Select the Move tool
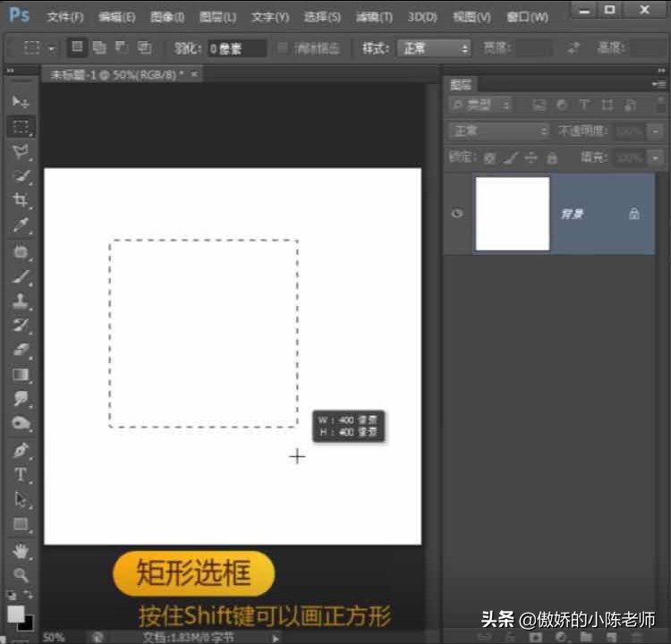The width and height of the screenshot is (671, 644). point(20,101)
